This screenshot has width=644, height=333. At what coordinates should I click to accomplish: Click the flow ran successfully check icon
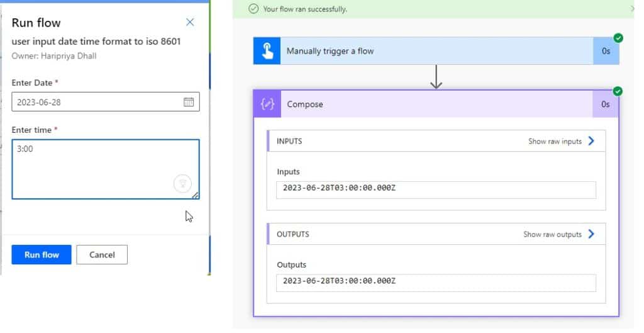[253, 9]
